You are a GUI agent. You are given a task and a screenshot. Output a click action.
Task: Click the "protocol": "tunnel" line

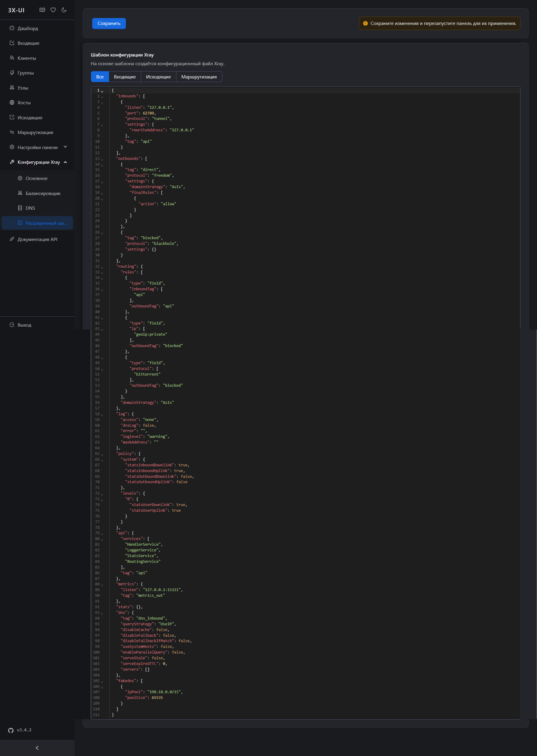pos(148,119)
